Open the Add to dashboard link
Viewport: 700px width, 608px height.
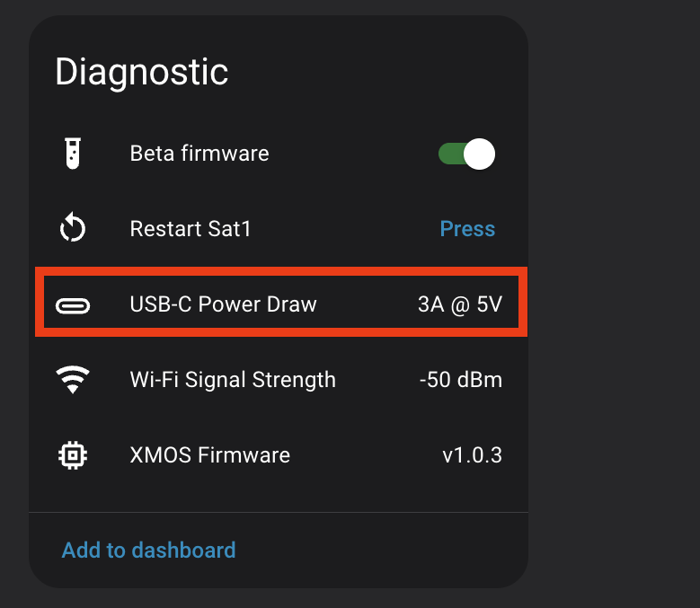pyautogui.click(x=148, y=550)
